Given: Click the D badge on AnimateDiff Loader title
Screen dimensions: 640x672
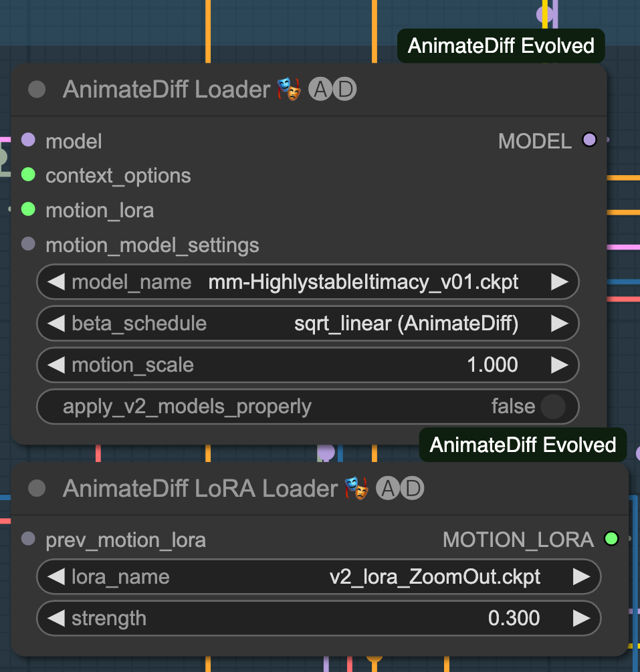Looking at the screenshot, I should pos(344,88).
